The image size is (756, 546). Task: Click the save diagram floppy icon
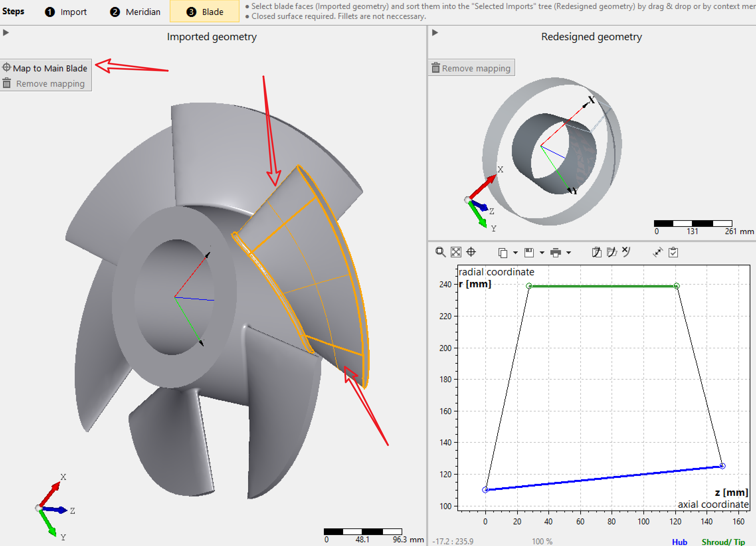[529, 253]
